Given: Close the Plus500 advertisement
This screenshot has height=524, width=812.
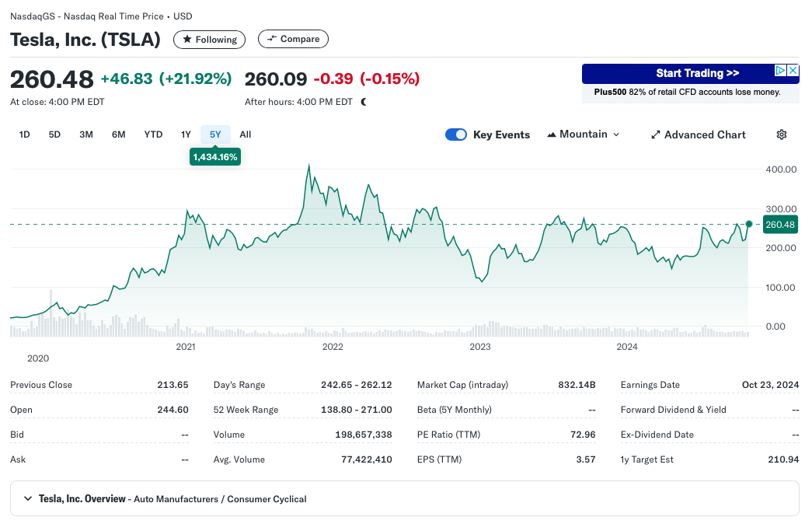Looking at the screenshot, I should tap(793, 71).
